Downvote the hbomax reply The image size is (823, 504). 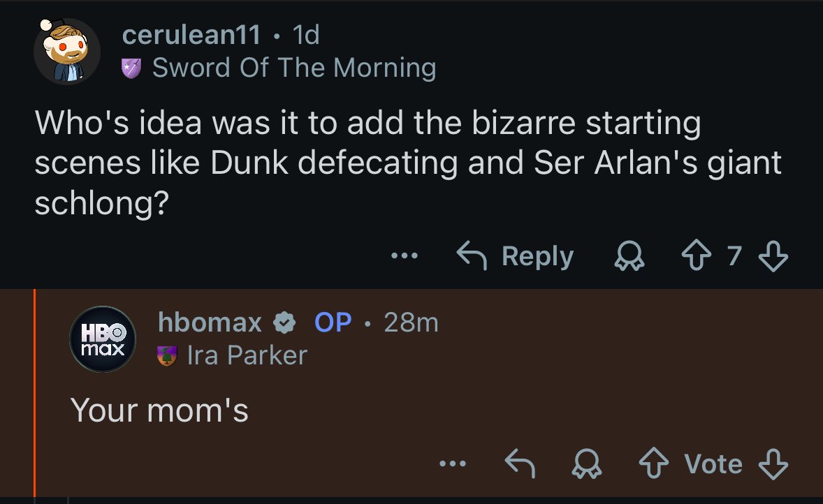[x=773, y=464]
